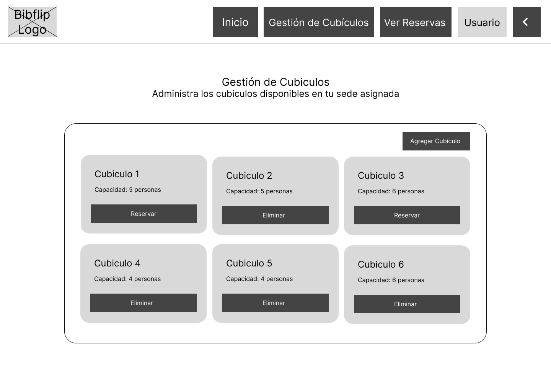The width and height of the screenshot is (551, 392).
Task: Click the Administra los cubiculos subtitle
Action: [275, 94]
